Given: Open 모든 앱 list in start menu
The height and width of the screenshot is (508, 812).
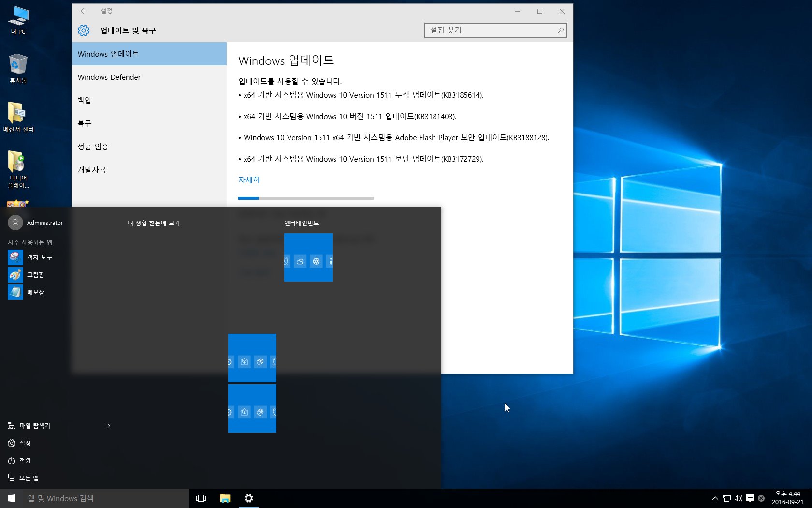Looking at the screenshot, I should [x=23, y=478].
